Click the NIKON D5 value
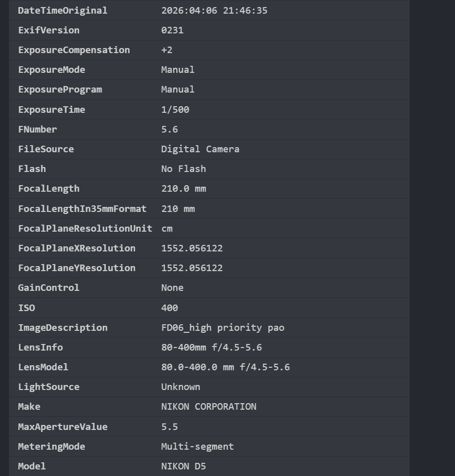 pos(183,466)
